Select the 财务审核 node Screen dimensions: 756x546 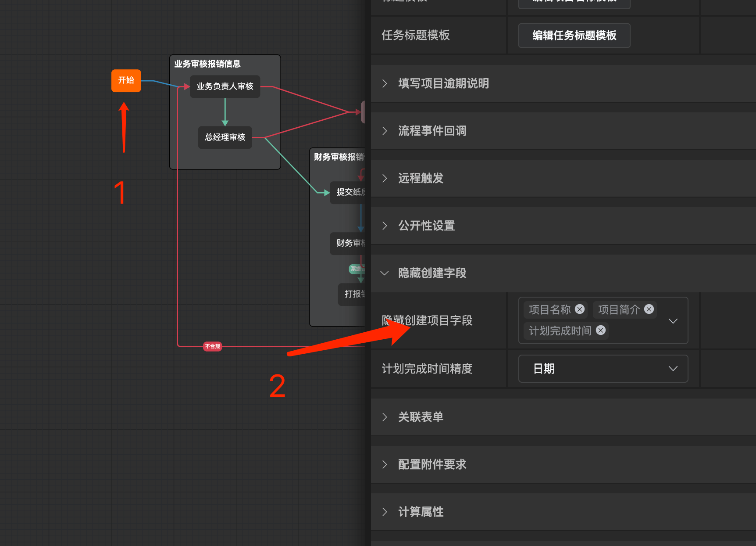[348, 243]
